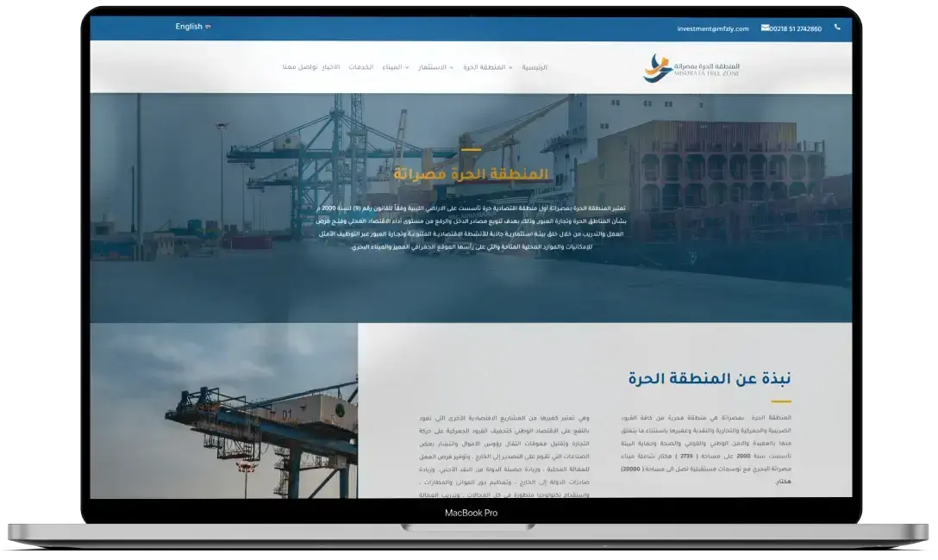
Task: Switch the site language to English
Action: (x=189, y=27)
